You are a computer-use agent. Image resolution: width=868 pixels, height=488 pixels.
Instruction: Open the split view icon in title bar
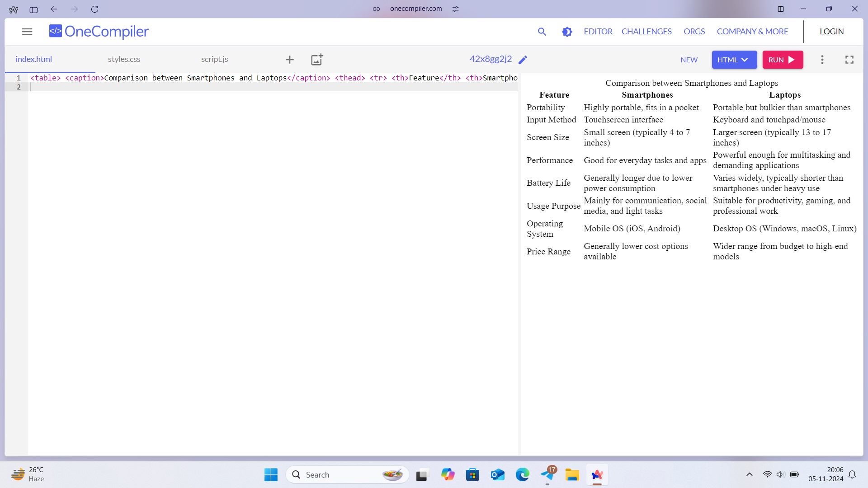[x=781, y=9]
